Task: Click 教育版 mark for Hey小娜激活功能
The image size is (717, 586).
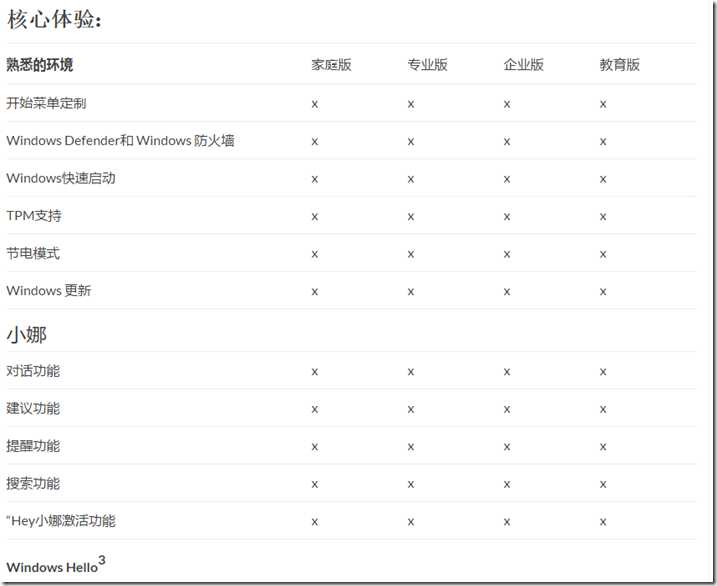Action: click(603, 522)
